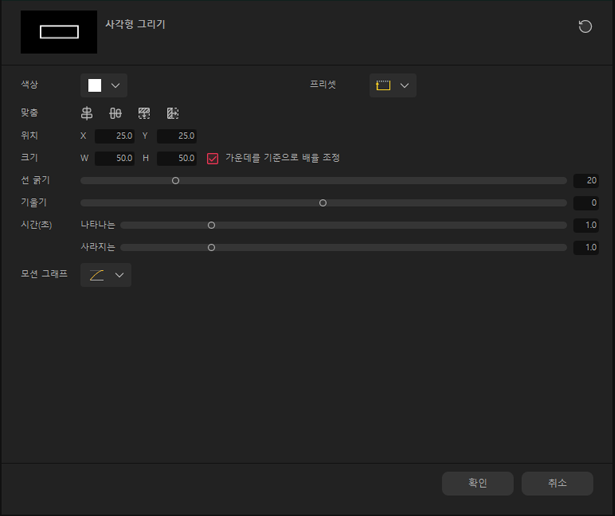Click the rectangle preview thumbnail
This screenshot has width=615, height=516.
coord(59,32)
